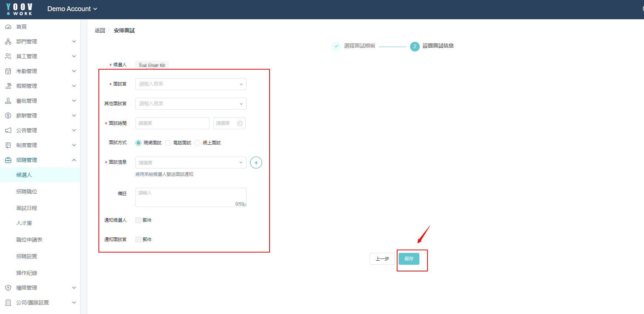Enable 郵件 checkbox for 通知候選人
The image size is (644, 314).
coord(138,220)
